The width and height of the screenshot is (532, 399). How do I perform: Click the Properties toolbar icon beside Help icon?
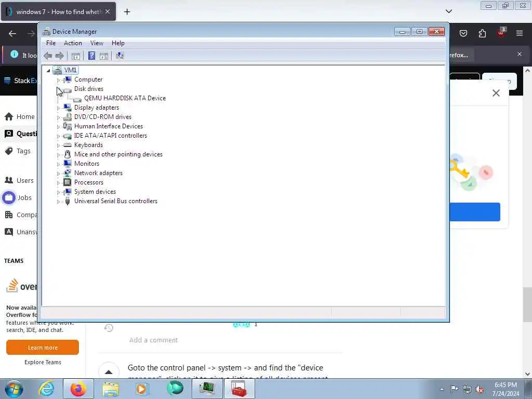click(x=104, y=56)
